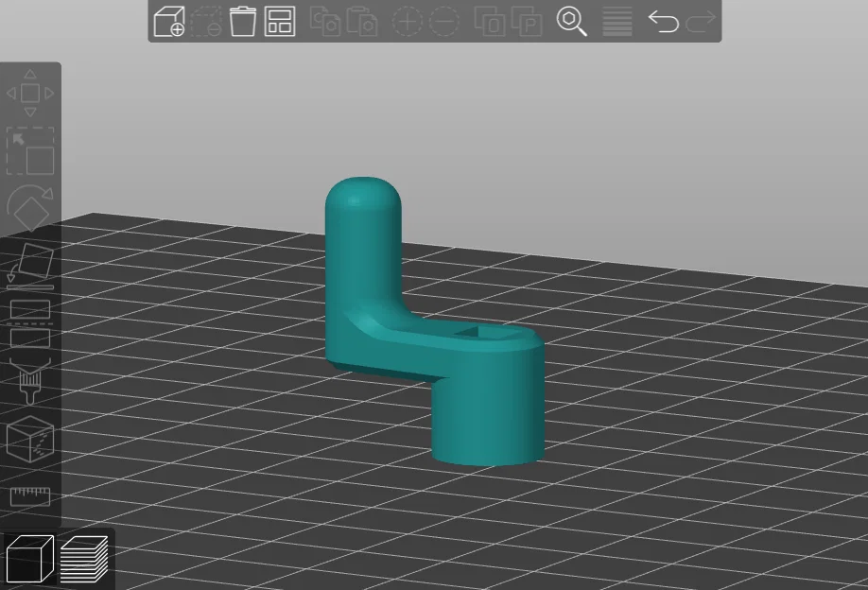Arrange objects on the build plate
868x590 pixels.
(x=278, y=21)
